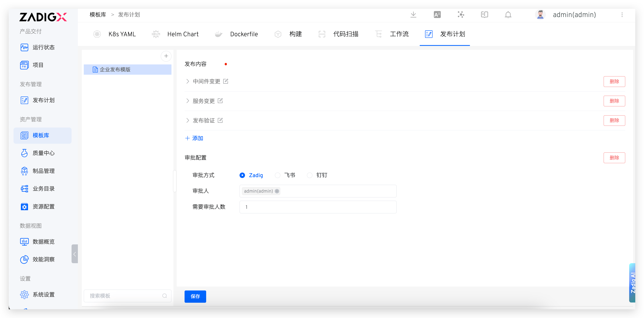644x318 pixels.
Task: Expand the 服务变更 section
Action: coord(188,101)
